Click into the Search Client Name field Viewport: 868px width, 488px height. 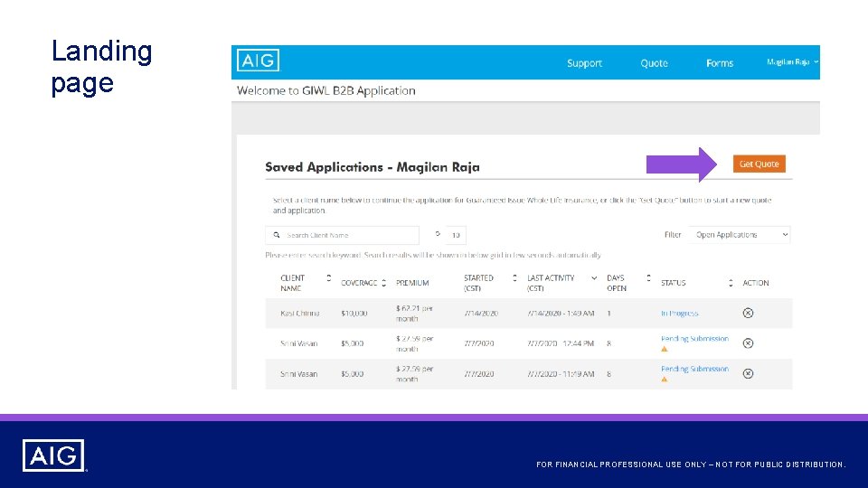[342, 235]
